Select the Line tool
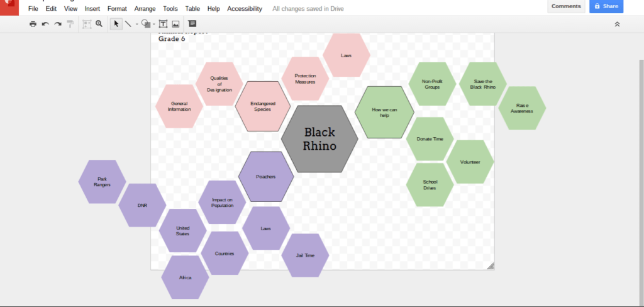Viewport: 644px width, 307px height. pyautogui.click(x=128, y=24)
